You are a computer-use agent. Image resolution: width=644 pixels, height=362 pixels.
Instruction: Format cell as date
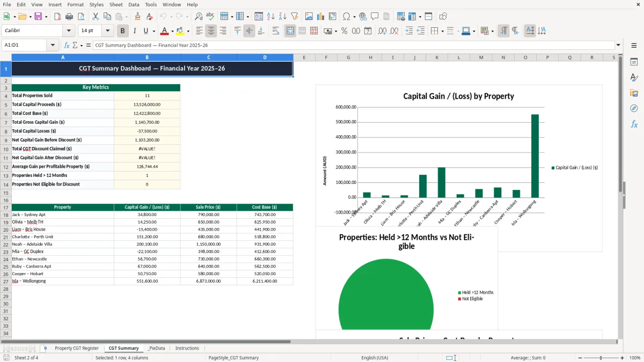pos(368,31)
